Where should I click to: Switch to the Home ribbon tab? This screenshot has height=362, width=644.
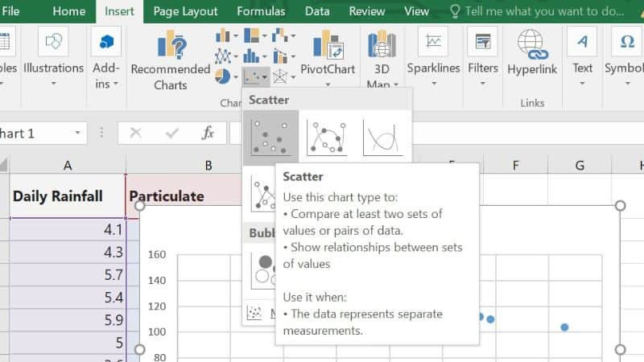tap(69, 11)
